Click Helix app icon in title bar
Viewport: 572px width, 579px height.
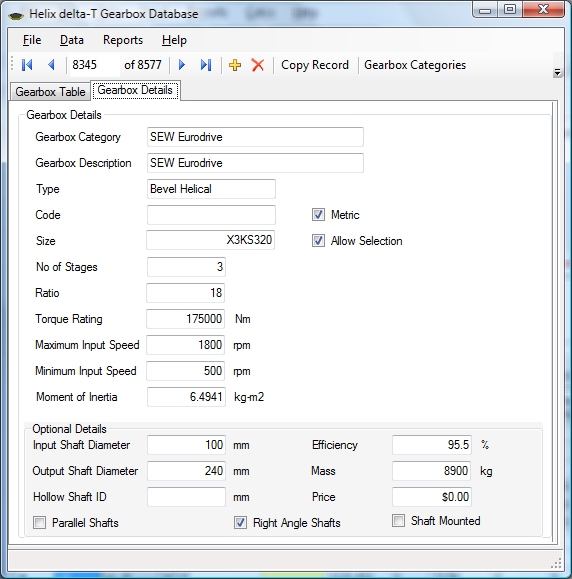click(16, 15)
